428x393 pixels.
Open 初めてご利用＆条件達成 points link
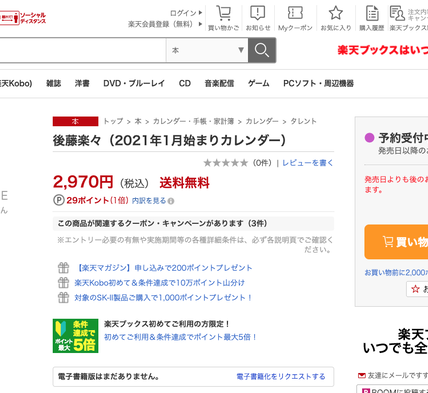click(180, 337)
